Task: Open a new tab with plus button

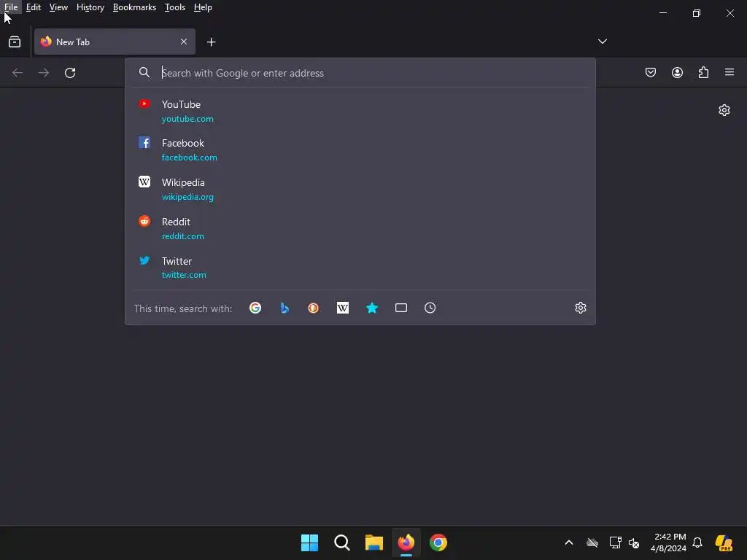Action: (x=211, y=42)
